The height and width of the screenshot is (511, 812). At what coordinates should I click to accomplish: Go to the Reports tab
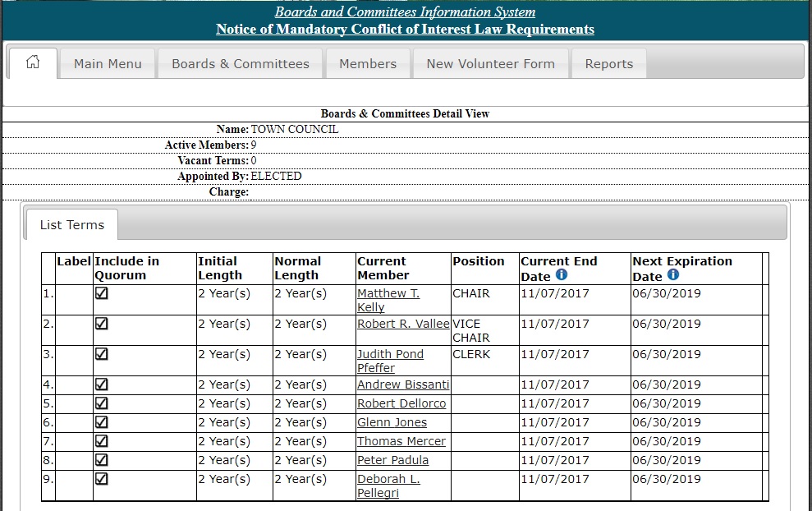(609, 64)
